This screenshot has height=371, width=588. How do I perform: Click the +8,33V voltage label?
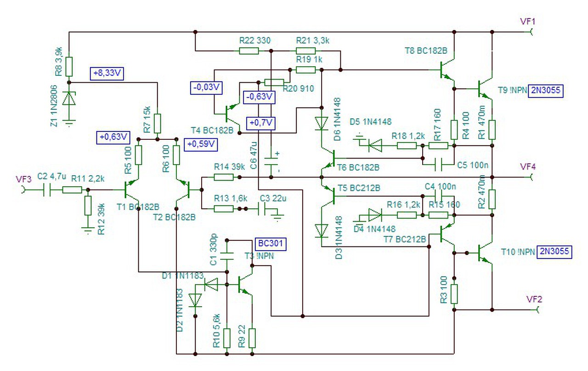[108, 73]
